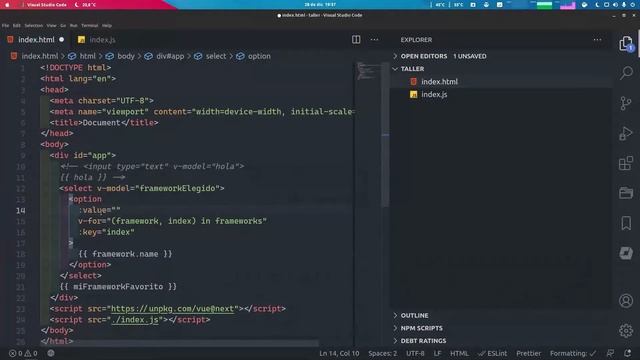Switch to the index.js editor tab
The image size is (640, 360).
point(102,40)
